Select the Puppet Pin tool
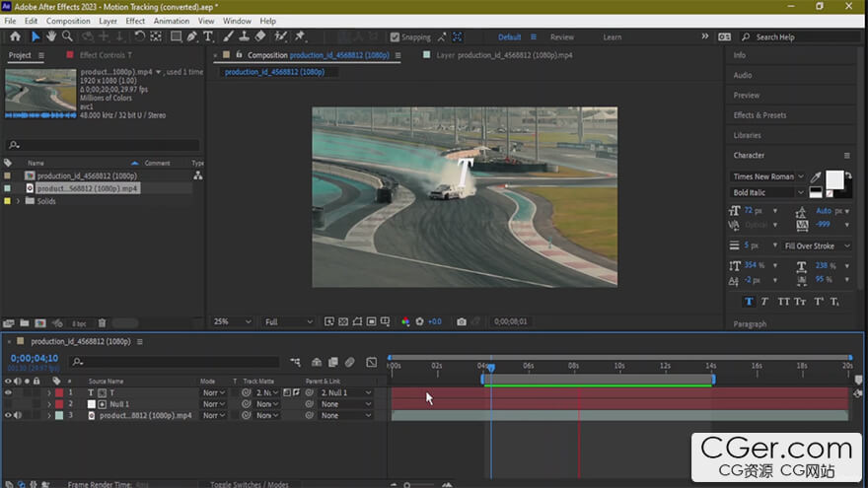 (300, 36)
